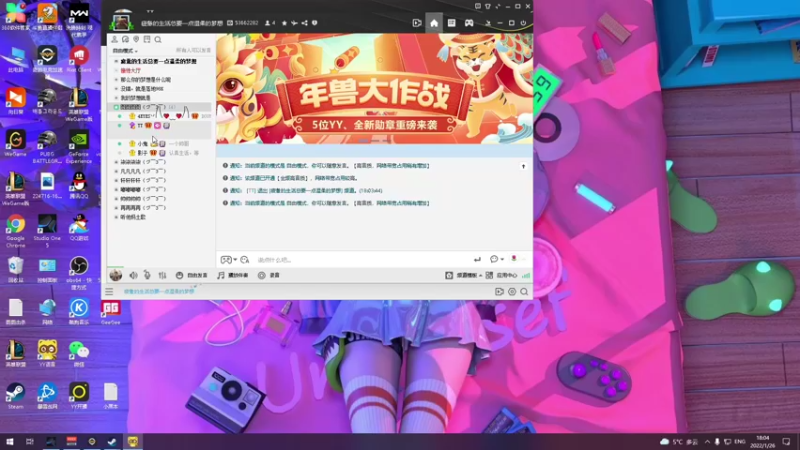800x450 pixels.
Task: Click the record audio button
Action: click(269, 275)
